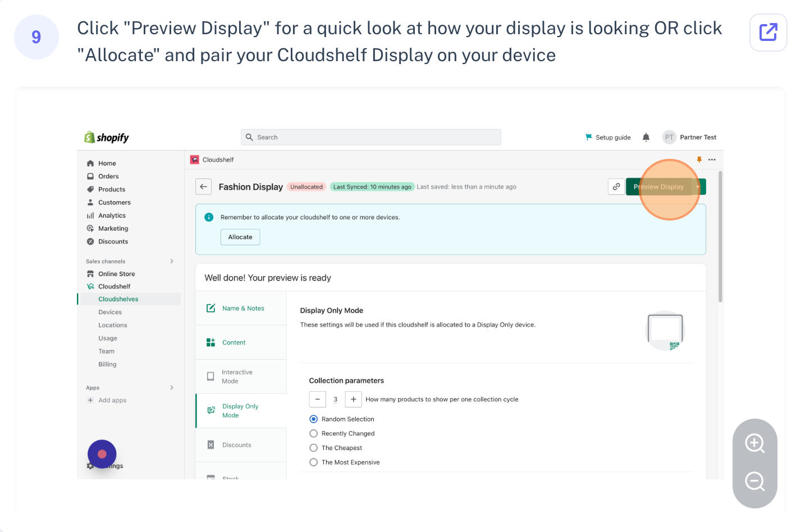Open the Discounts settings tab
This screenshot has width=796, height=532.
[241, 445]
